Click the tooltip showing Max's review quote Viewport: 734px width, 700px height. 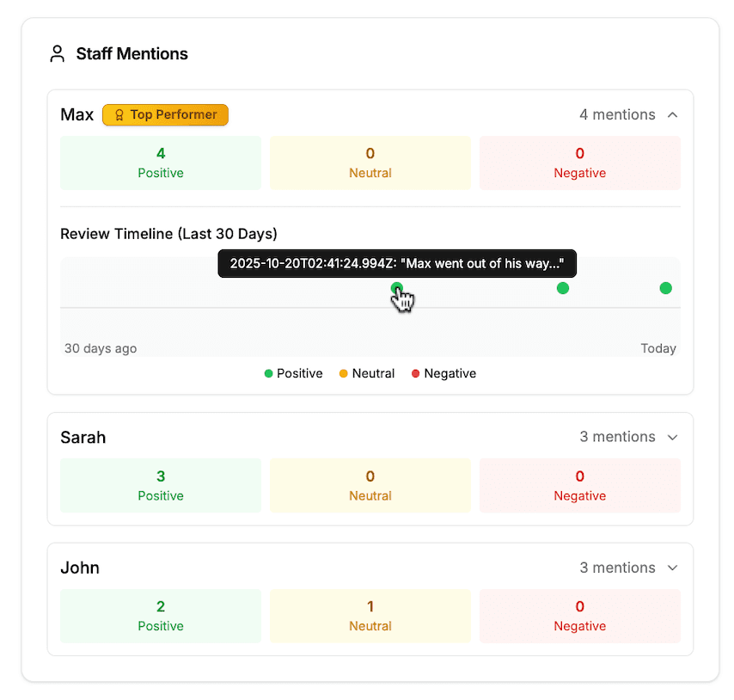click(x=396, y=264)
